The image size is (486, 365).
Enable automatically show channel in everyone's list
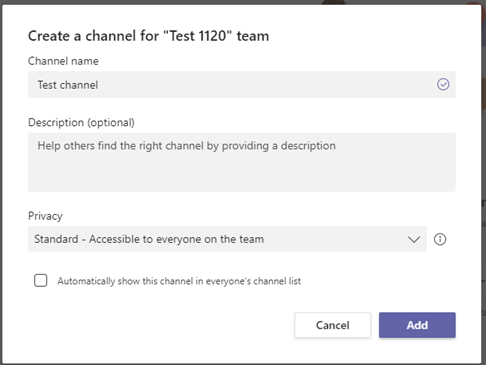[41, 280]
